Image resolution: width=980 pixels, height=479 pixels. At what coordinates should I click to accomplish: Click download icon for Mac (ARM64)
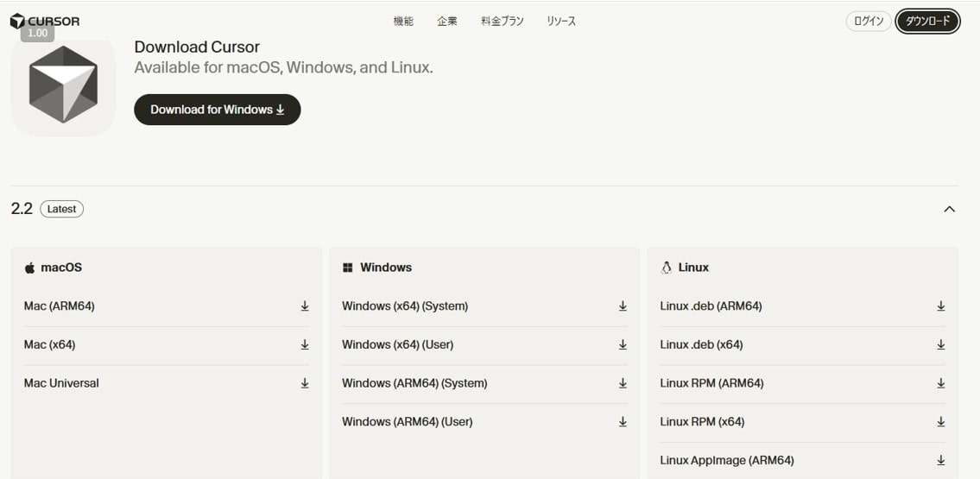point(305,306)
